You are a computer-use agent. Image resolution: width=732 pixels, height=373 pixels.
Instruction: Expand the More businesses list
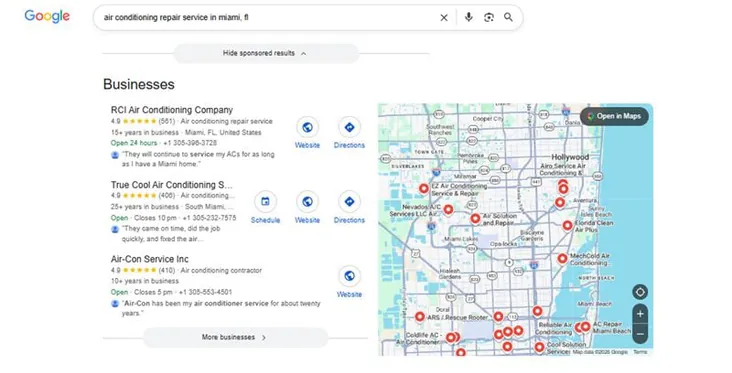tap(235, 337)
